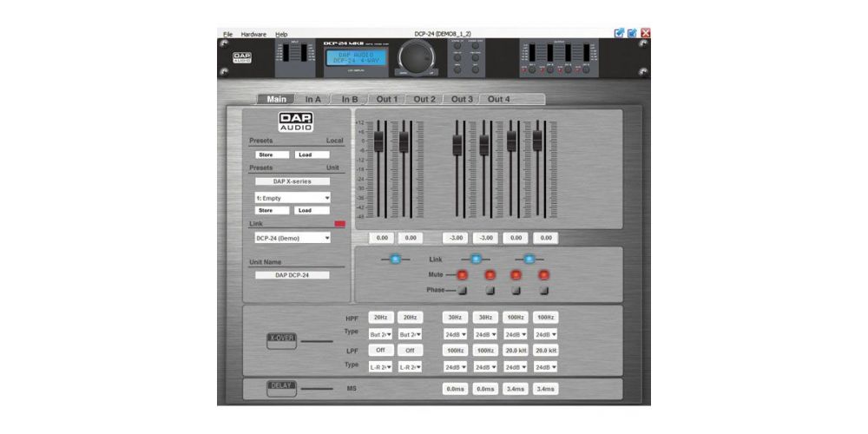Click the DAP Audio badge on rack front panel

coord(242,57)
